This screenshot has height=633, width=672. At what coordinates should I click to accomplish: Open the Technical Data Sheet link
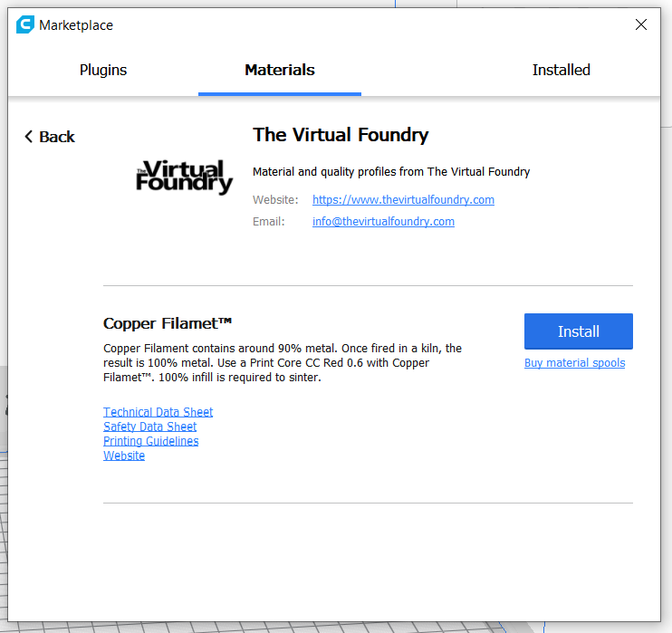158,412
